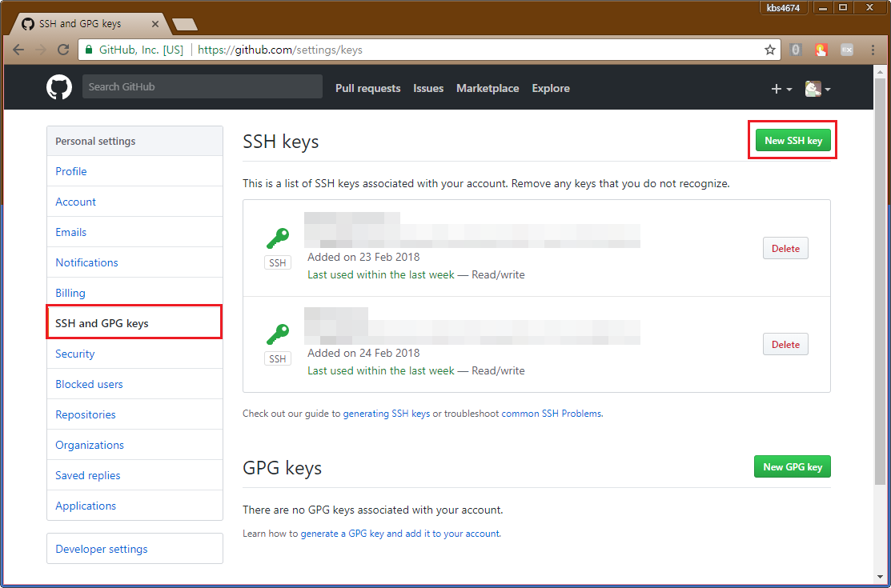Go back with the browser back arrow
This screenshot has width=891, height=588.
18,50
